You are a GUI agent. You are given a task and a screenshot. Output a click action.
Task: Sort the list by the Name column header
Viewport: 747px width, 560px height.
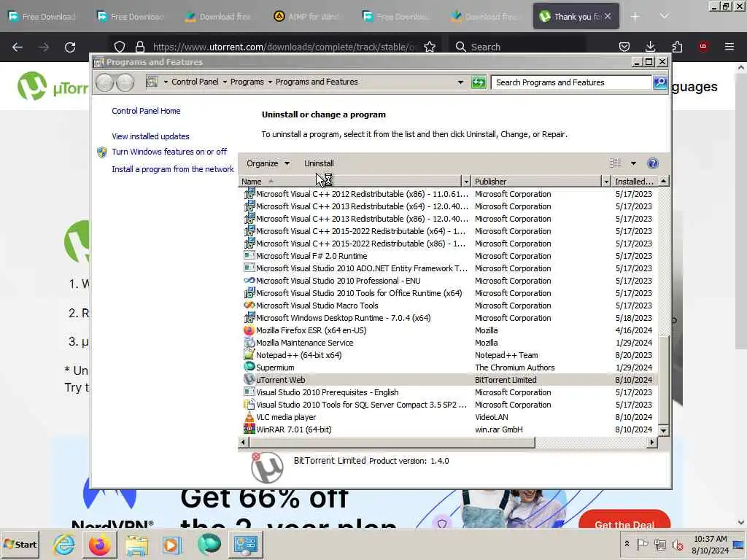tap(349, 182)
